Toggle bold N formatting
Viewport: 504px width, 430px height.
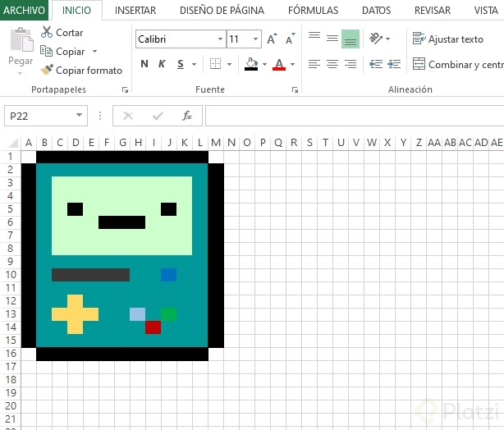[144, 64]
